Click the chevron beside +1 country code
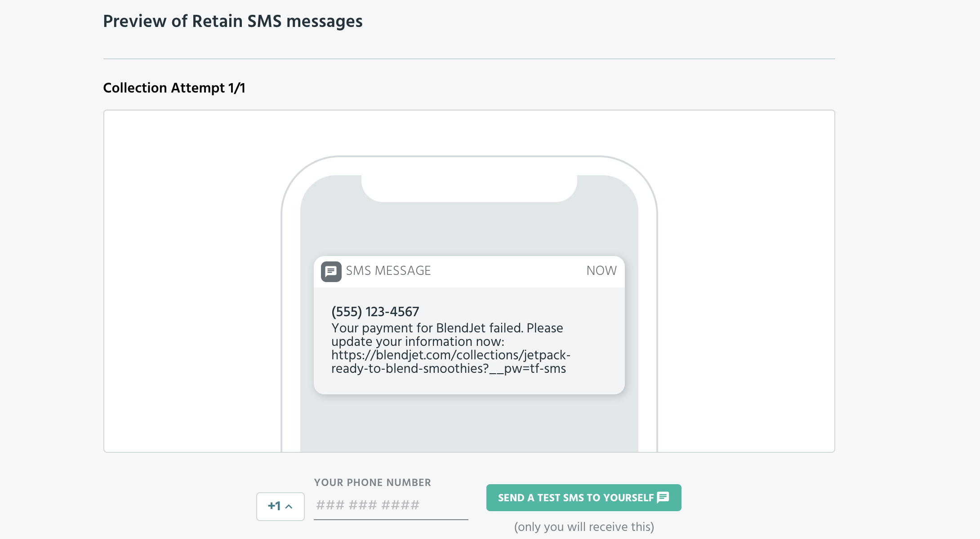Screen dimensions: 980x539 tap(289, 507)
